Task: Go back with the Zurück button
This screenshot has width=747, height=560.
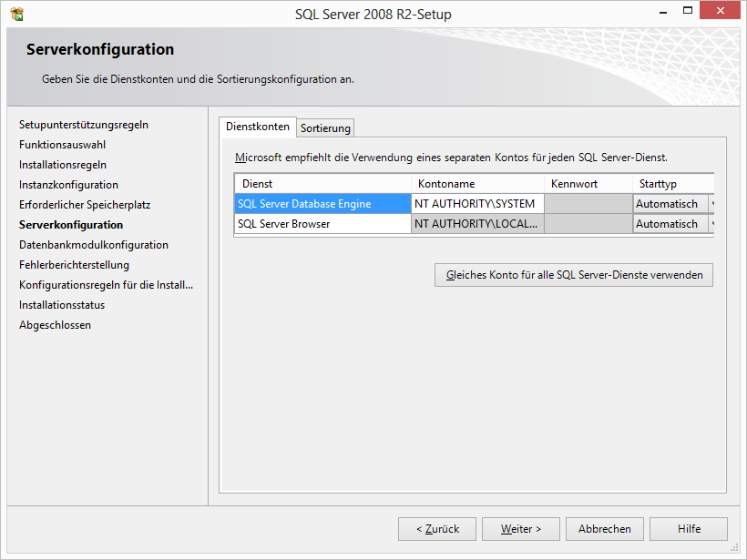Action: click(x=437, y=529)
